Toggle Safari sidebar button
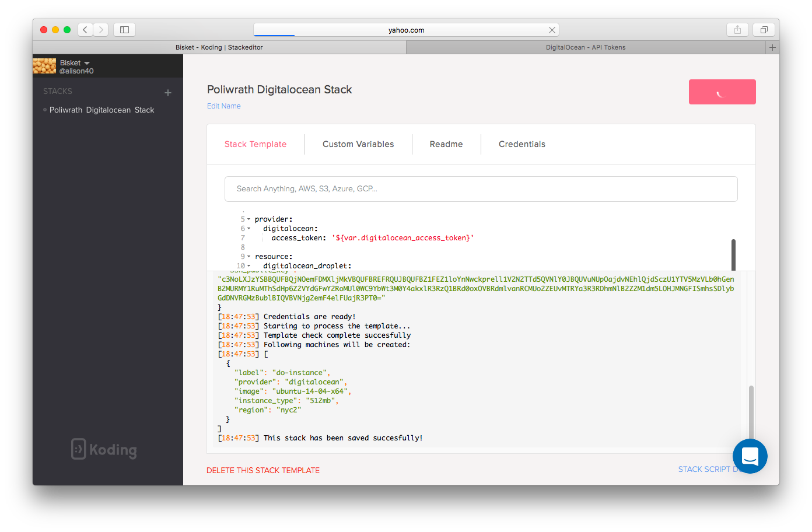The width and height of the screenshot is (812, 532). [124, 30]
